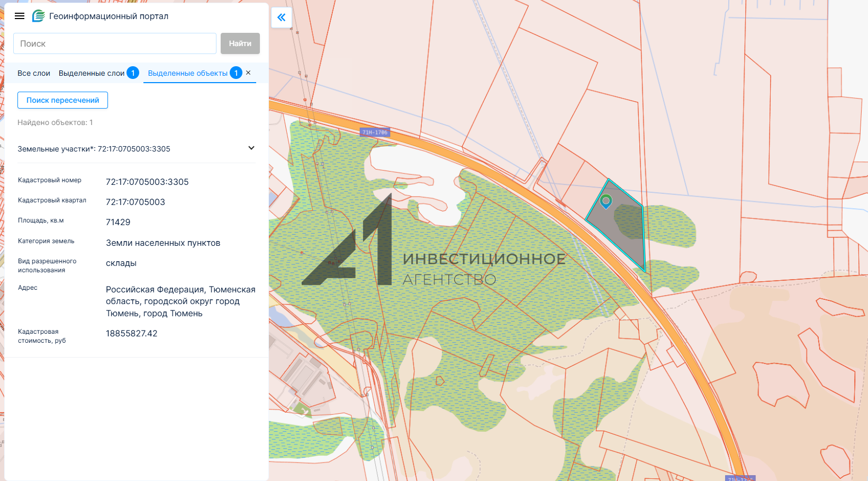Collapse the Земельные участки details chevron

coord(251,148)
